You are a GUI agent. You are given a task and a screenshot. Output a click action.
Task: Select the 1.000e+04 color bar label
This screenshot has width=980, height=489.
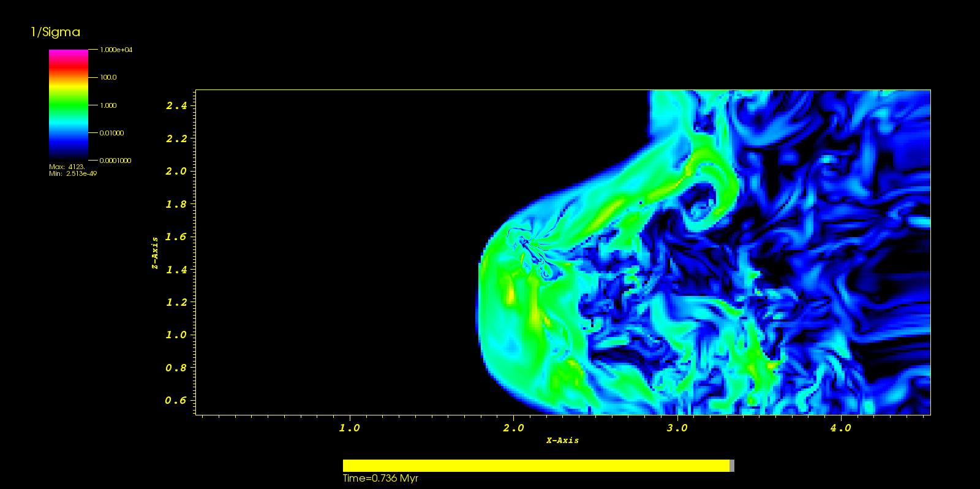pos(116,50)
